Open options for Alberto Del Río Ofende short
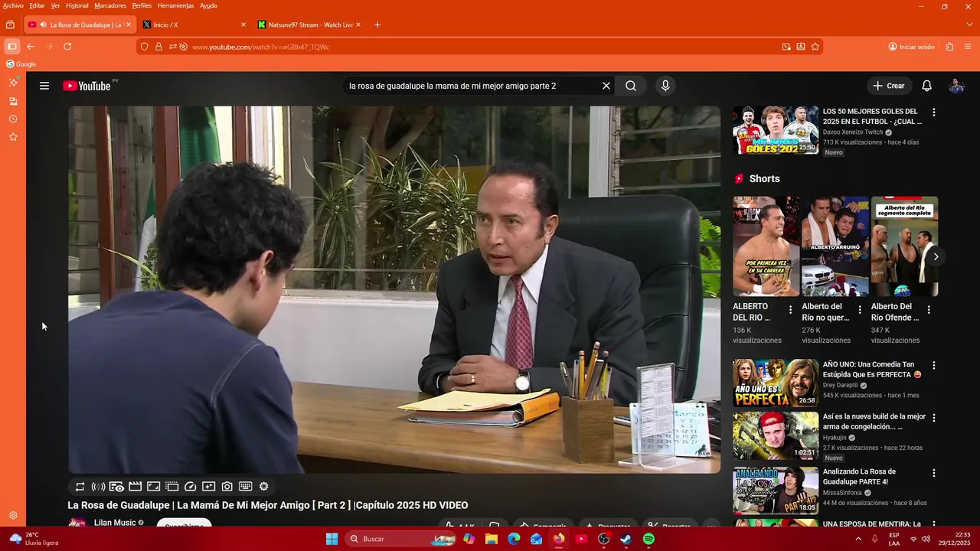980x551 pixels. 929,310
